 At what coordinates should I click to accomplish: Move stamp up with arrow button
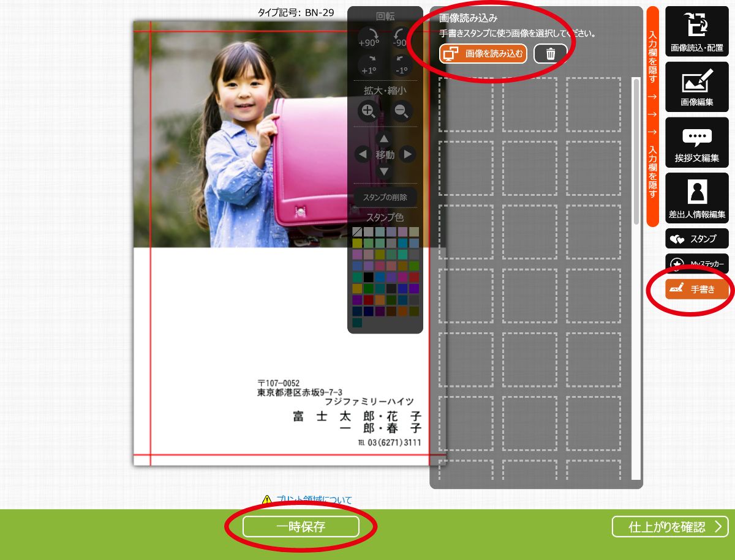coord(384,139)
